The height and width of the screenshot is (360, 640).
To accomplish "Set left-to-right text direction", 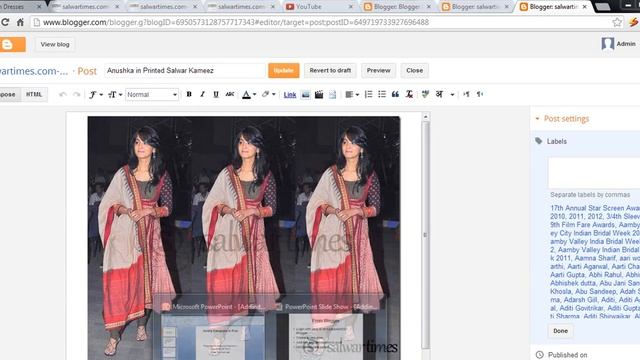I will (x=466, y=94).
